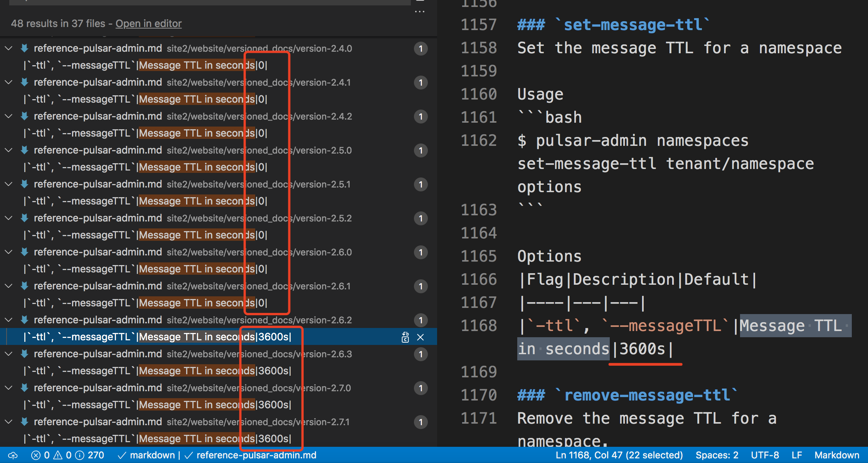Change the UTF-8 file encoding
Screen dimensions: 868x463
pyautogui.click(x=765, y=455)
